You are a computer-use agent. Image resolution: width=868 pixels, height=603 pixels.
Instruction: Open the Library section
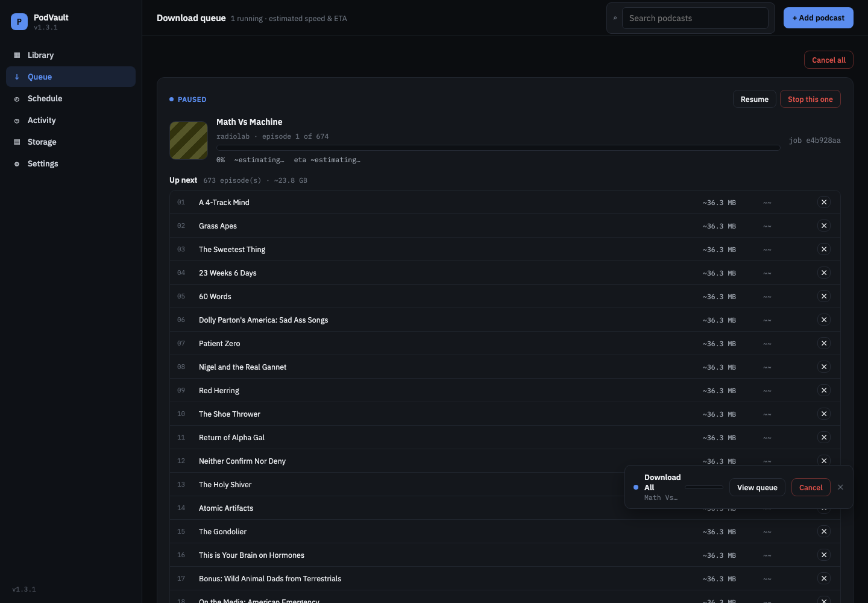click(x=71, y=55)
